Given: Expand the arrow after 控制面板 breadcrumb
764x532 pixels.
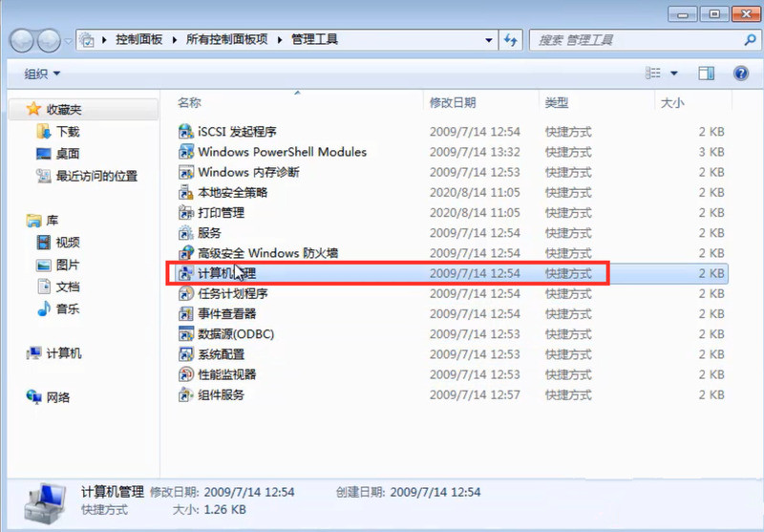Looking at the screenshot, I should (175, 40).
